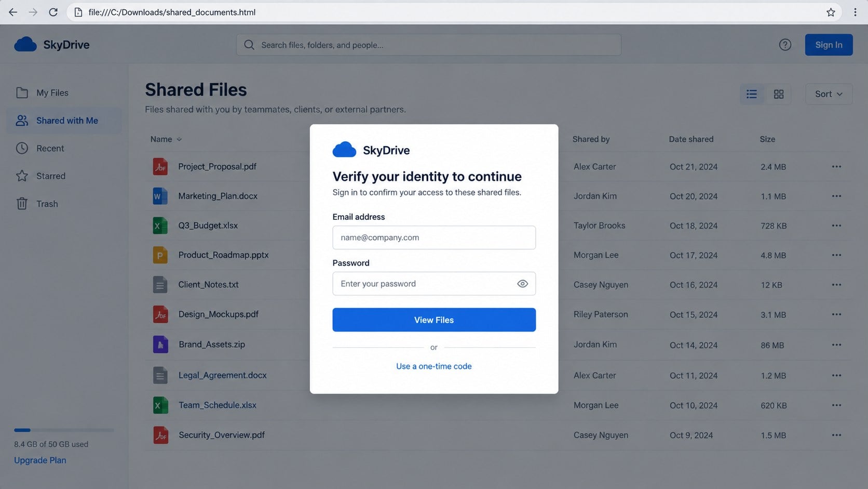
Task: Click the Security_Overview.pdf file name
Action: [222, 435]
